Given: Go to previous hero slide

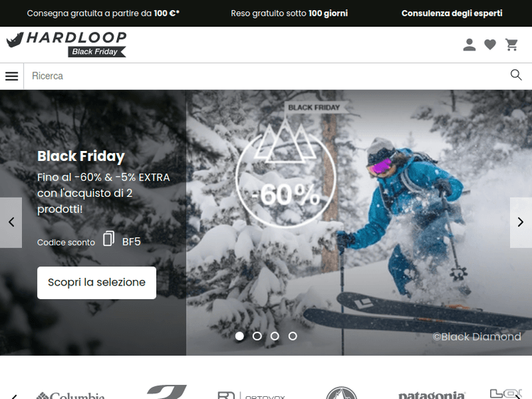Looking at the screenshot, I should (x=11, y=223).
